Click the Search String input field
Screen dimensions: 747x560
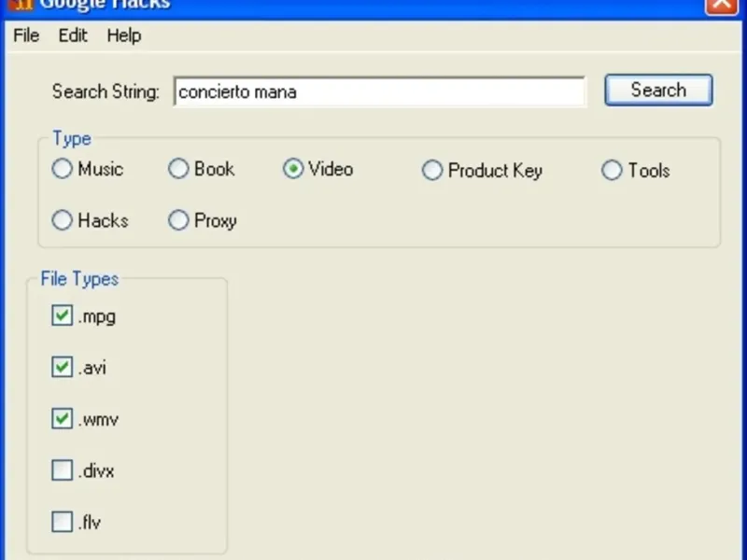point(380,91)
